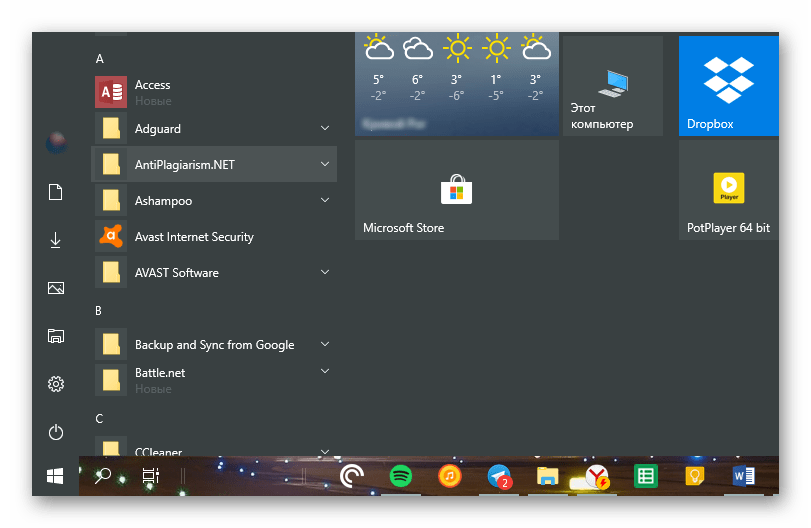Screen dimensions: 811x528
Task: Click the letter B section header
Action: (99, 311)
